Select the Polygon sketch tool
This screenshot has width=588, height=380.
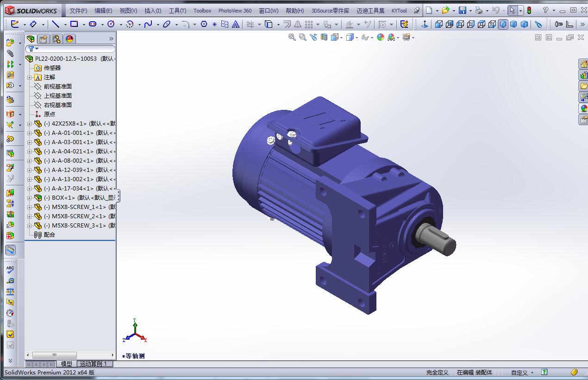204,24
